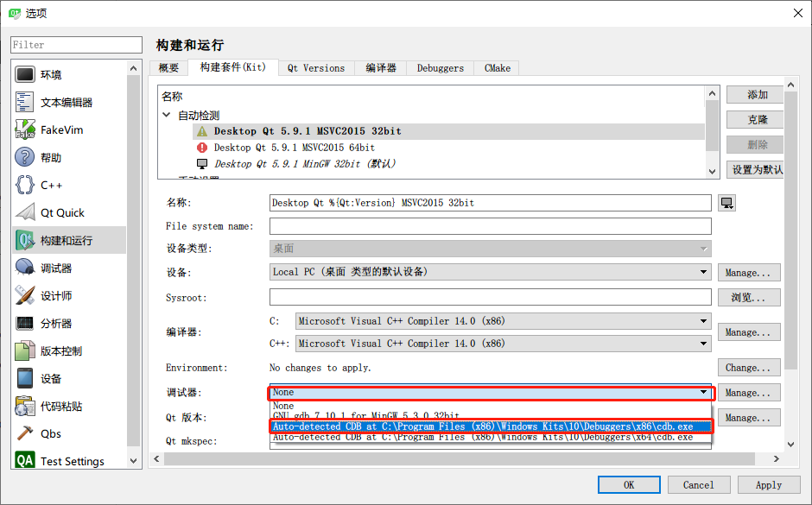This screenshot has height=505, width=812.
Task: Collapse the 自动检测 tree group
Action: [x=167, y=115]
